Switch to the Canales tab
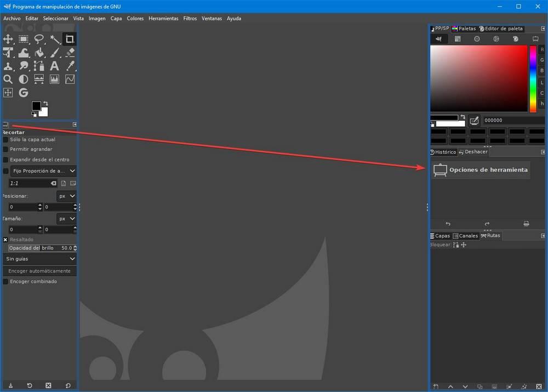 [x=465, y=236]
